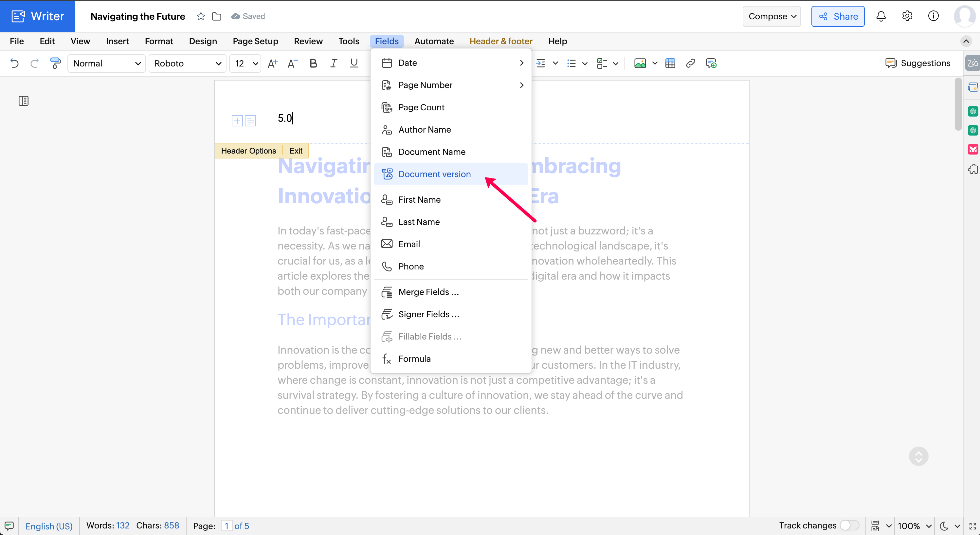Click the Share button
The width and height of the screenshot is (980, 535).
(837, 16)
